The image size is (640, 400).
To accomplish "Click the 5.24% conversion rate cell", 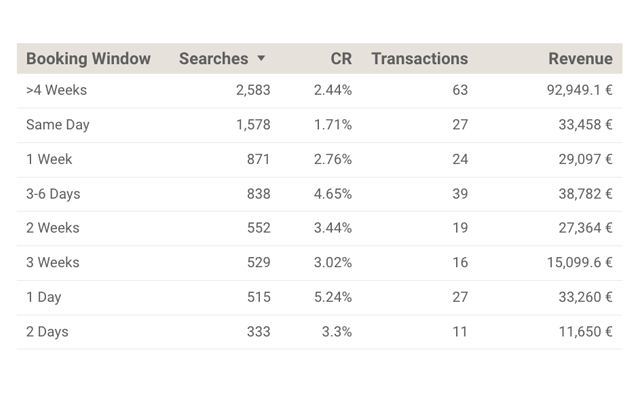I will (x=332, y=297).
